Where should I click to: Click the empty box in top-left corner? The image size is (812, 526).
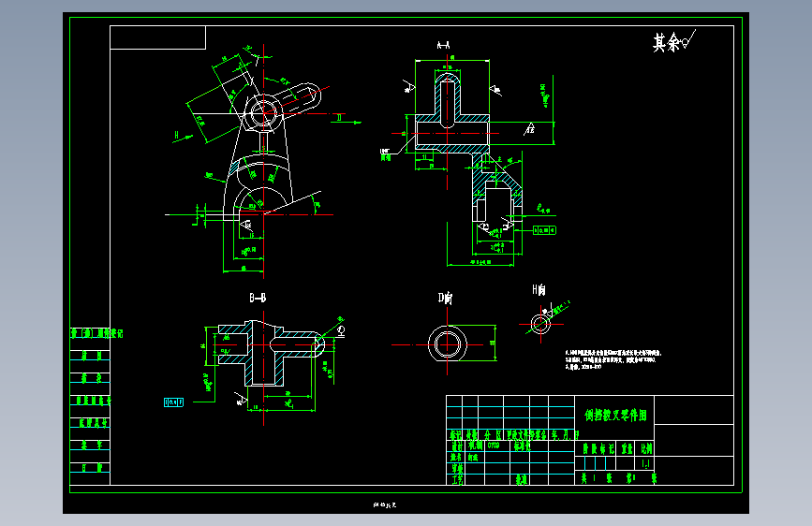[158, 37]
